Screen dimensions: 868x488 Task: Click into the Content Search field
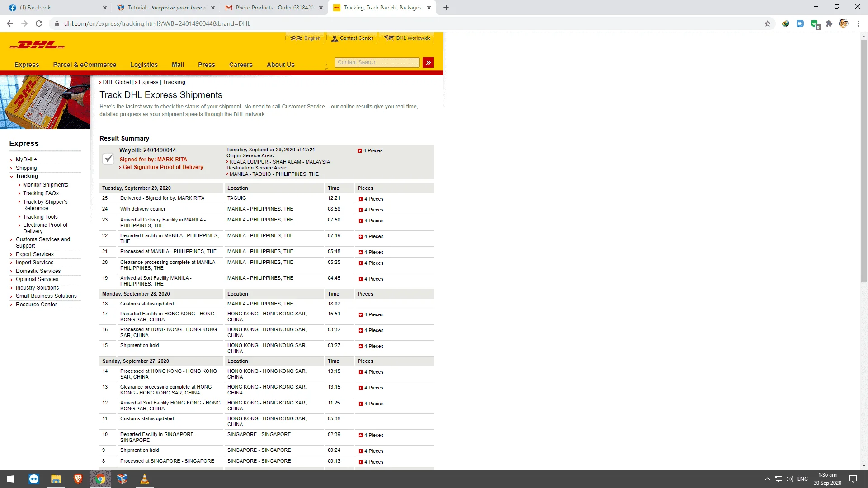tap(377, 62)
